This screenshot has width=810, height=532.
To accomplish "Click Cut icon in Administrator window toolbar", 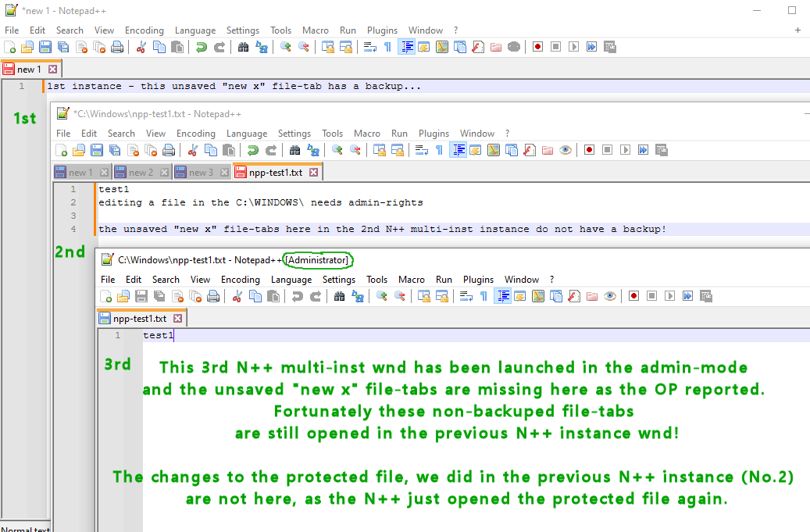I will 237,297.
